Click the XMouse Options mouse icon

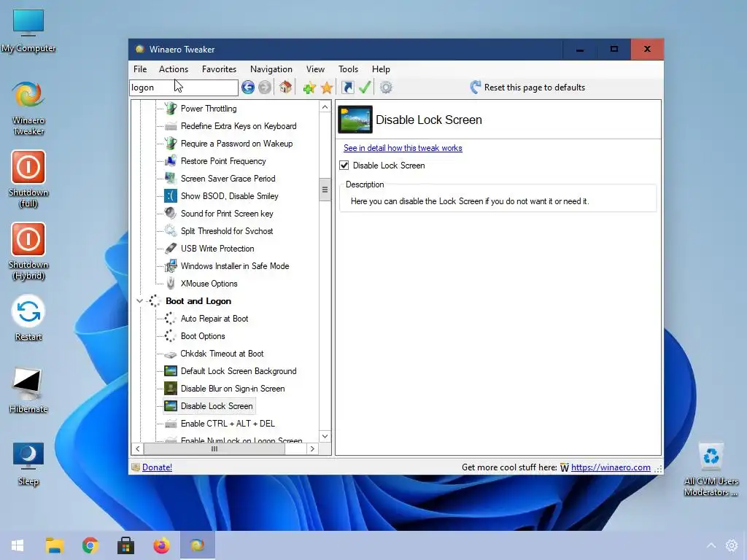(x=171, y=284)
